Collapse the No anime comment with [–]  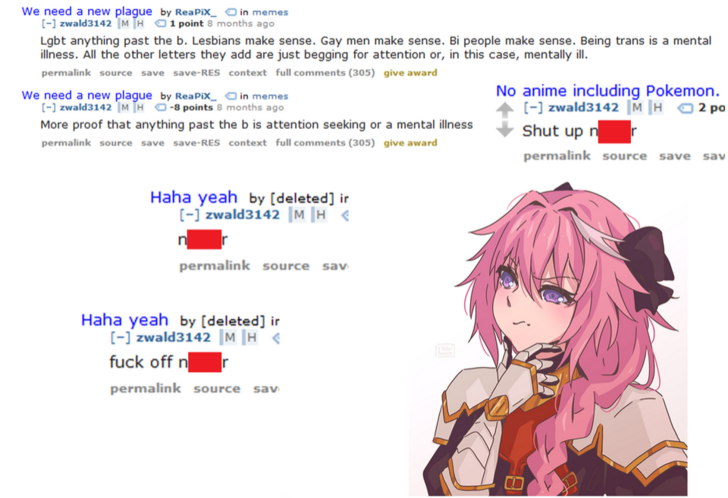click(533, 108)
